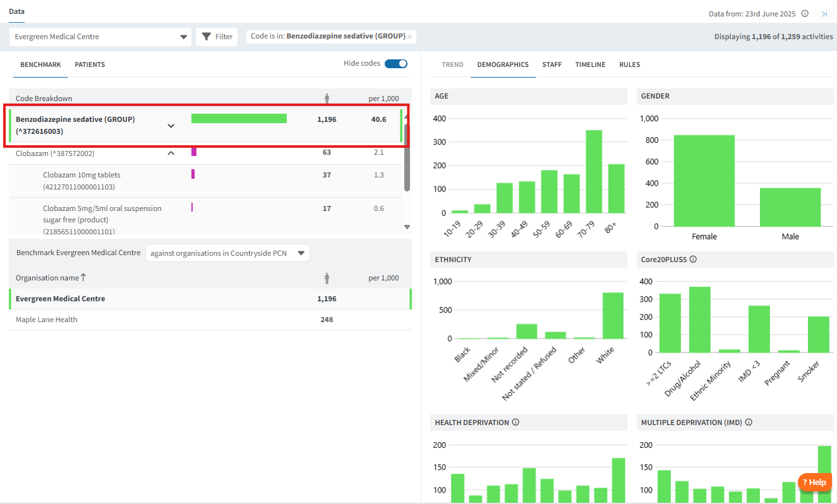
Task: Click the person icon in the organisation table header
Action: pos(327,278)
